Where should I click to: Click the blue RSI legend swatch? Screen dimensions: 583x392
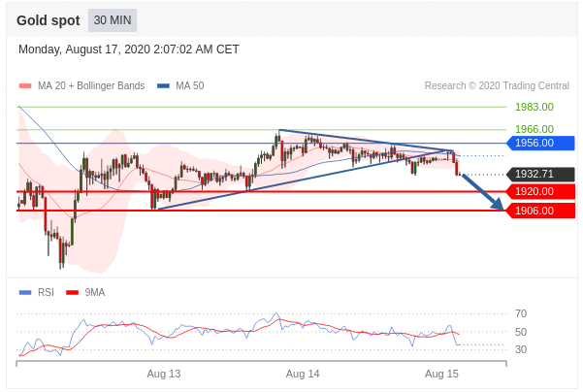[x=25, y=293]
